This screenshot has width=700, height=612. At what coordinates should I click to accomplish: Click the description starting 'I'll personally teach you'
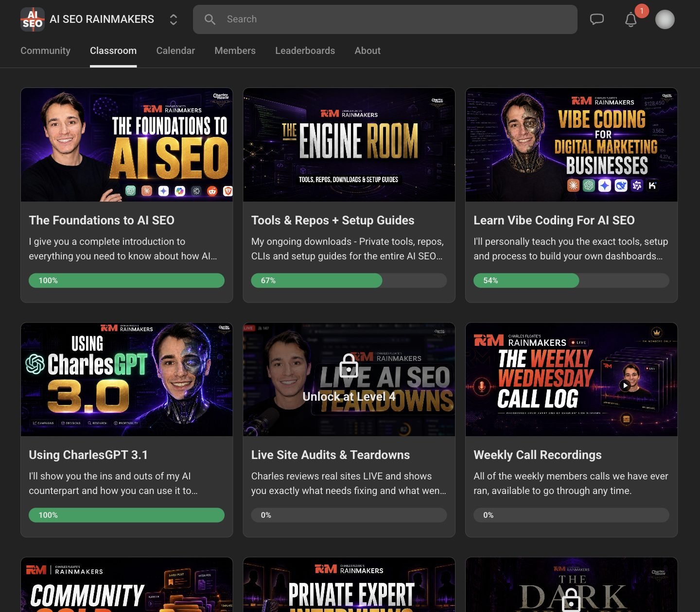pos(571,249)
